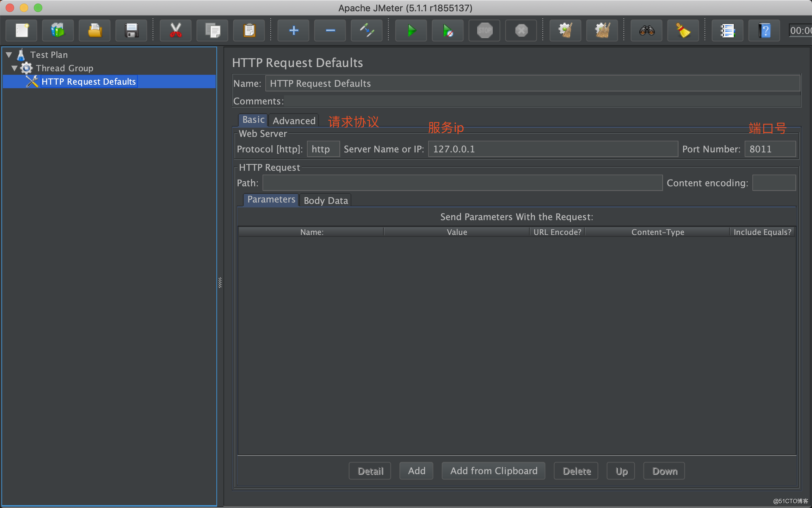Click the Up button
812x508 pixels.
[621, 471]
